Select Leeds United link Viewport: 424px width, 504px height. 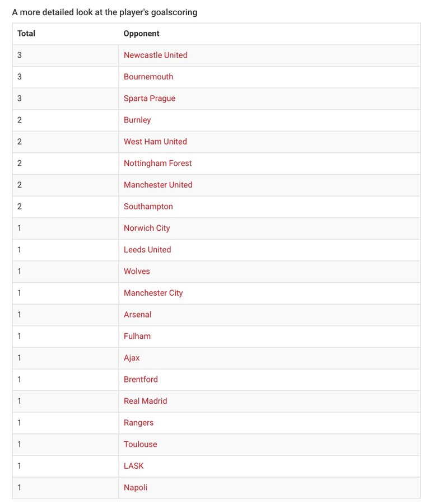tap(147, 249)
